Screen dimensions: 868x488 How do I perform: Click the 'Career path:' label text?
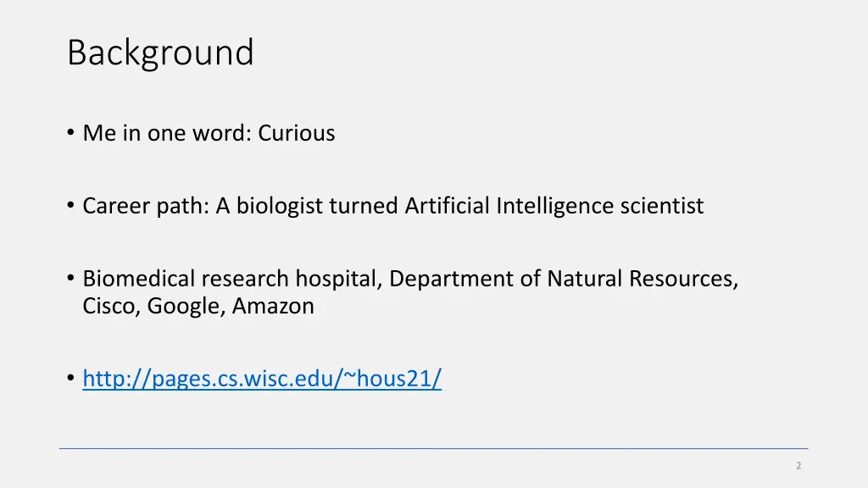click(x=146, y=207)
